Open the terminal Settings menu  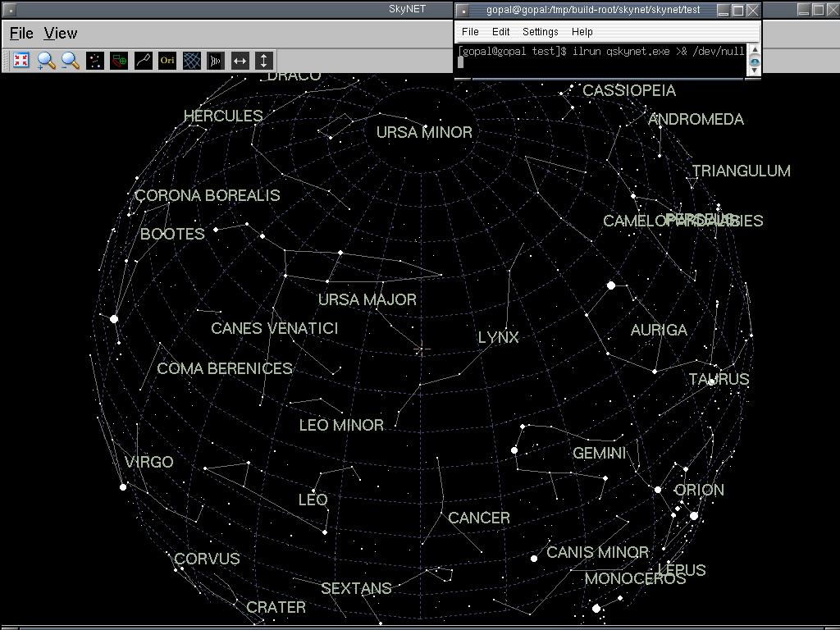[x=540, y=32]
